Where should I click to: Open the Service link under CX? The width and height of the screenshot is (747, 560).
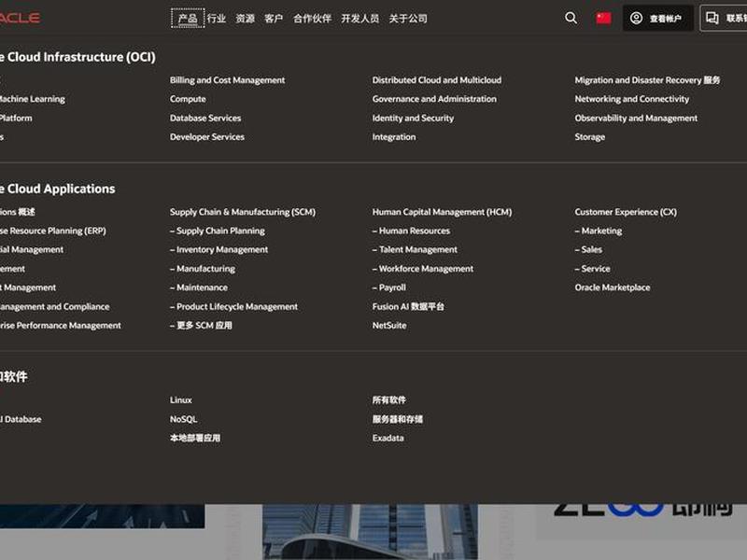pos(592,269)
